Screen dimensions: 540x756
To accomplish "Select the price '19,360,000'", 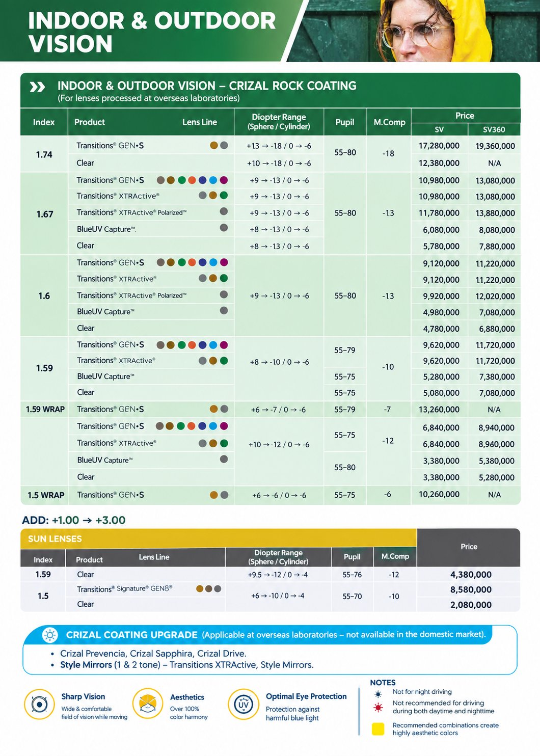I will 495,146.
